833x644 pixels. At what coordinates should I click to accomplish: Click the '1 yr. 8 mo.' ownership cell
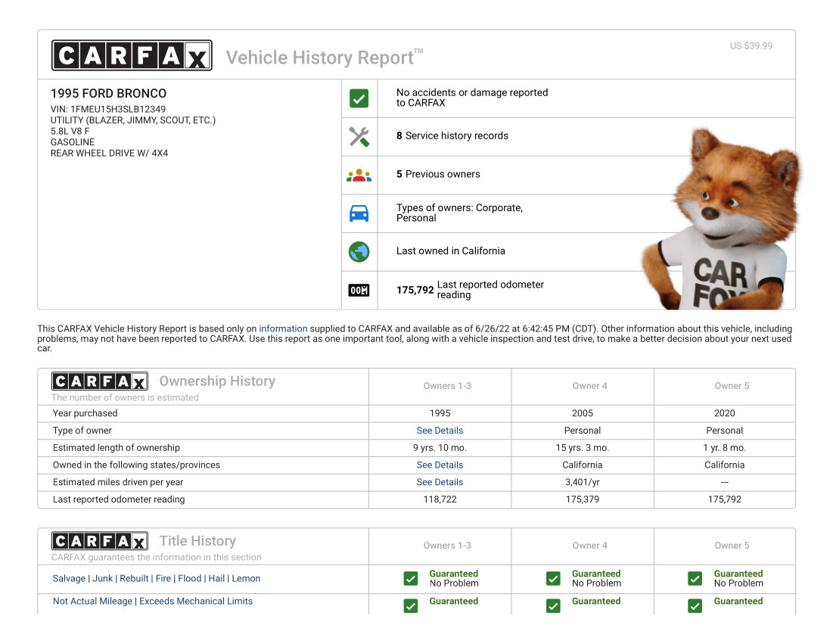pos(725,448)
